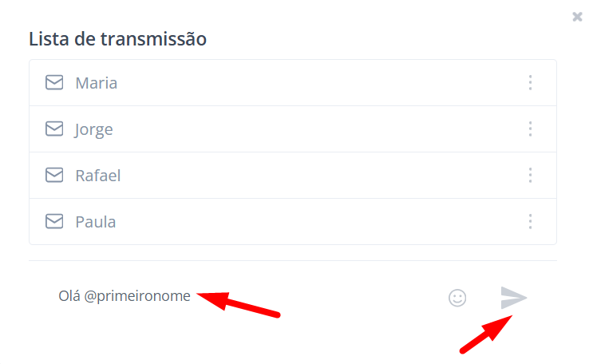Click the "Lista de transmissão" heading
The width and height of the screenshot is (593, 364).
[117, 38]
